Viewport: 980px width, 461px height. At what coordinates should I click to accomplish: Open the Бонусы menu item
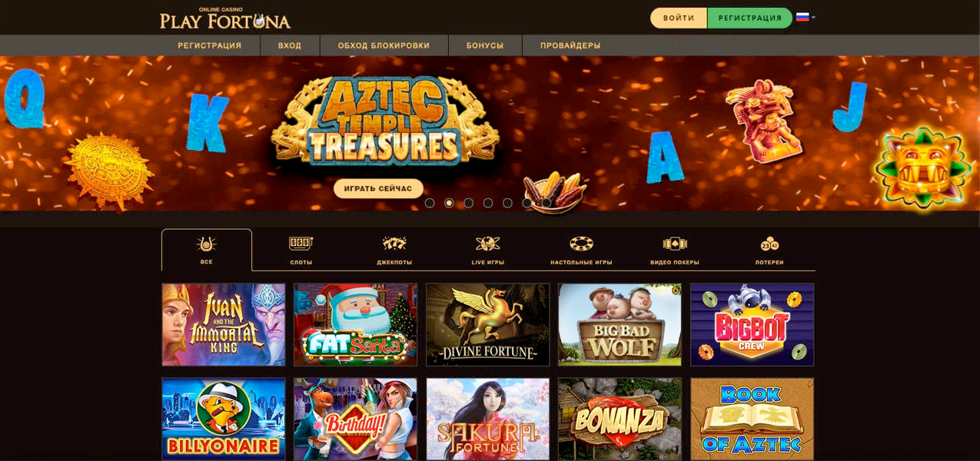pos(485,45)
